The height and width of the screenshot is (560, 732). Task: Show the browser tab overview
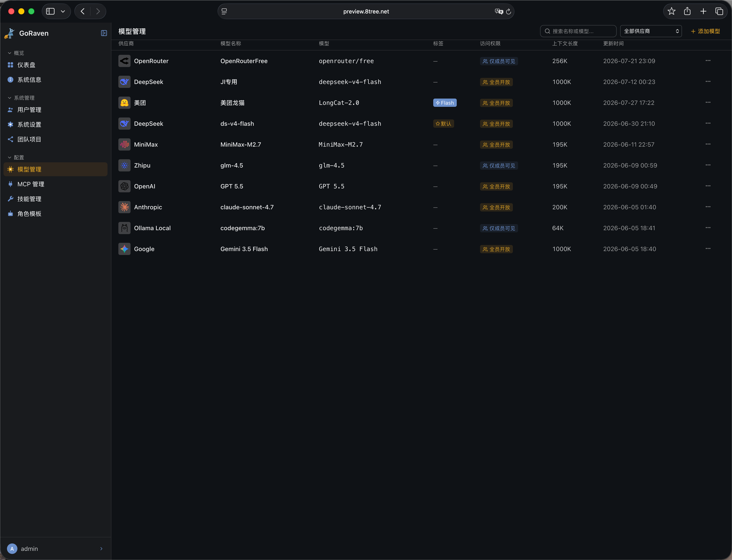tap(719, 11)
